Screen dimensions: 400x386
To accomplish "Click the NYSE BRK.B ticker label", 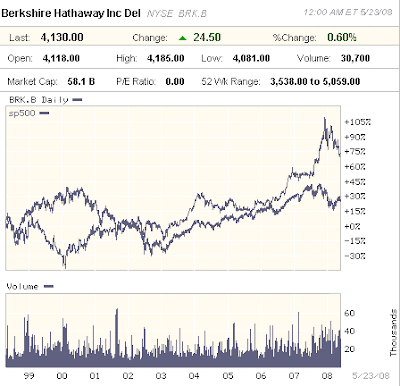I will pos(177,14).
